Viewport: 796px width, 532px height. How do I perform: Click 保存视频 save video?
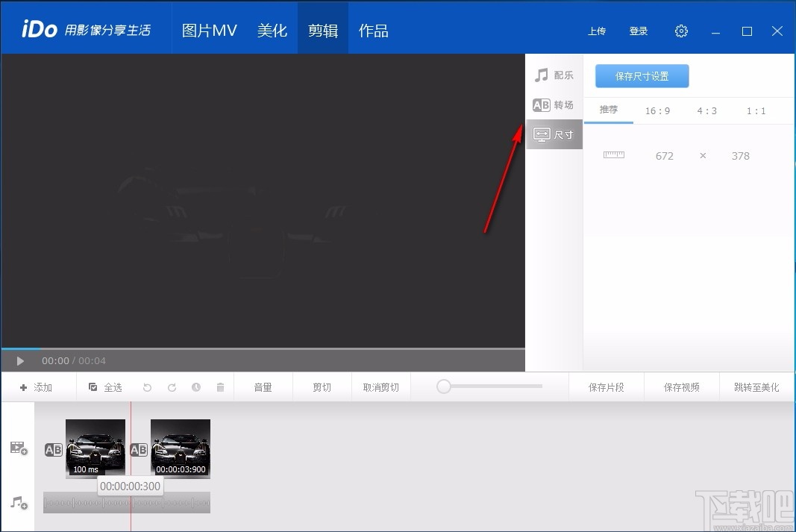tap(681, 387)
